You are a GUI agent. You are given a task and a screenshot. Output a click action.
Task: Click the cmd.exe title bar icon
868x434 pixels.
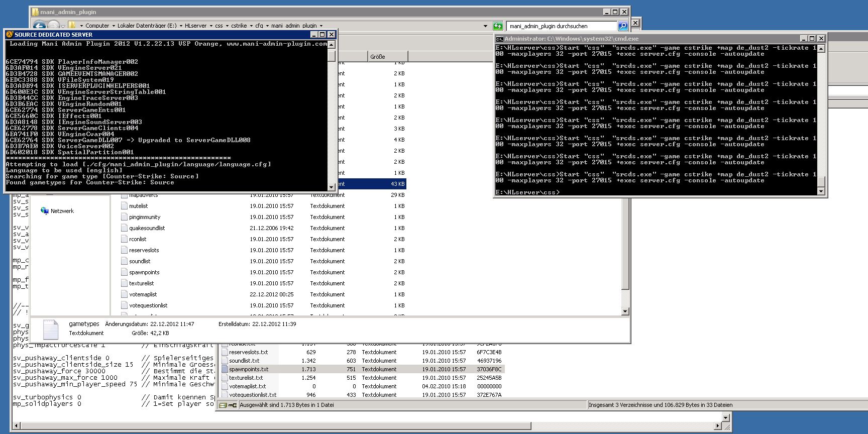click(x=499, y=39)
